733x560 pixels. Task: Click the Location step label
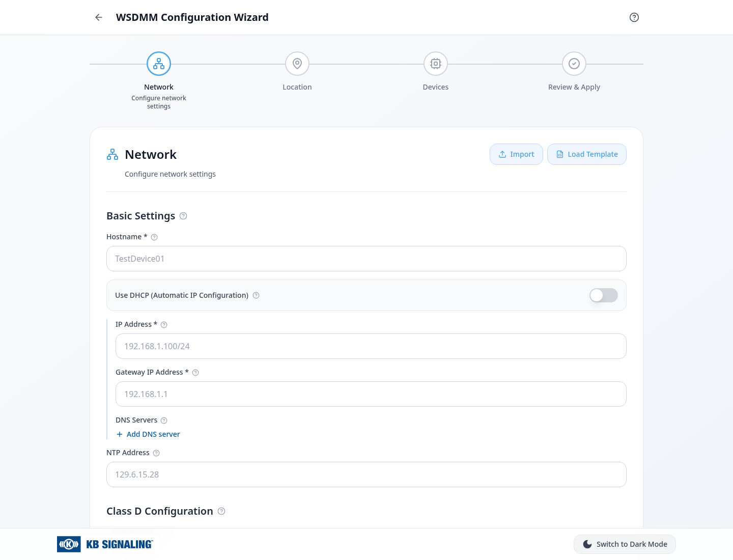pyautogui.click(x=297, y=87)
